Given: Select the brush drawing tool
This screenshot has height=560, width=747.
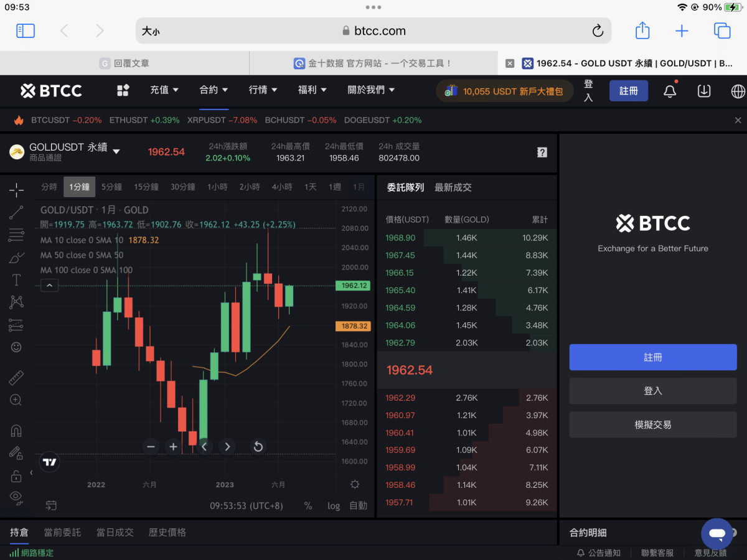Looking at the screenshot, I should coord(16,257).
